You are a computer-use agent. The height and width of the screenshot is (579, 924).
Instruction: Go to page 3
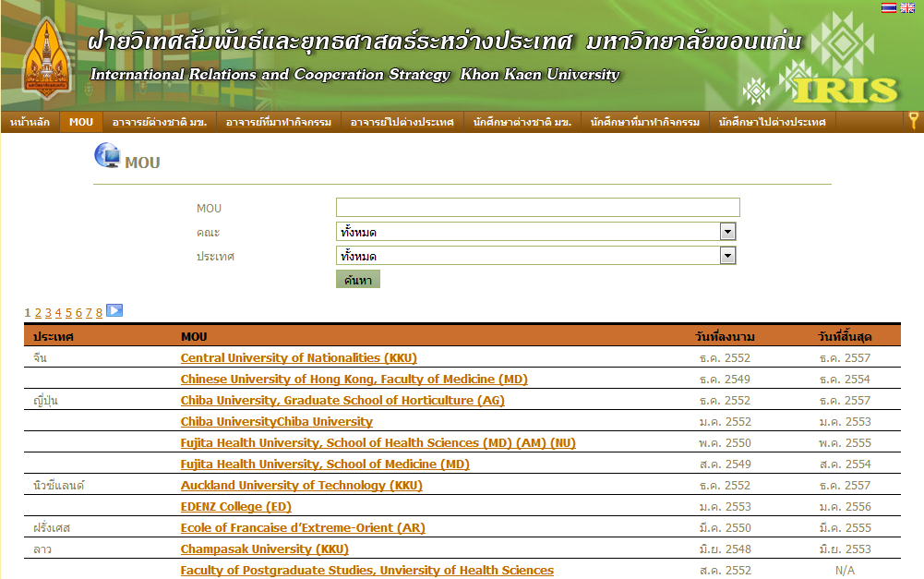[x=48, y=313]
